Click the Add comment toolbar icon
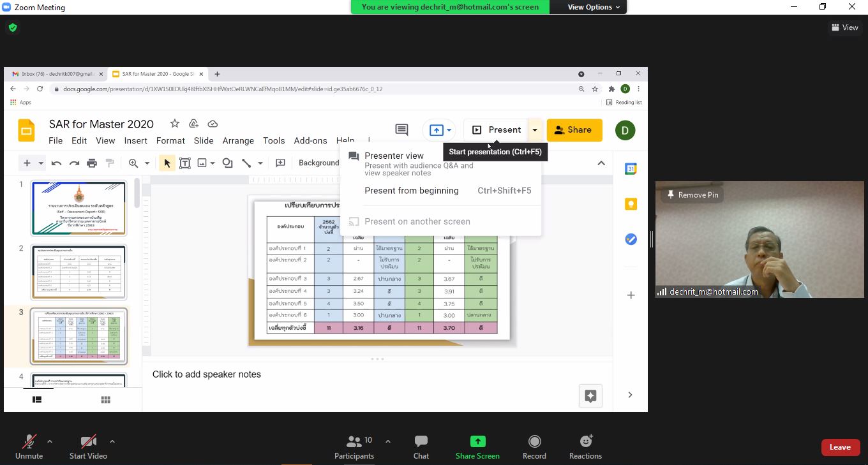 pos(280,163)
